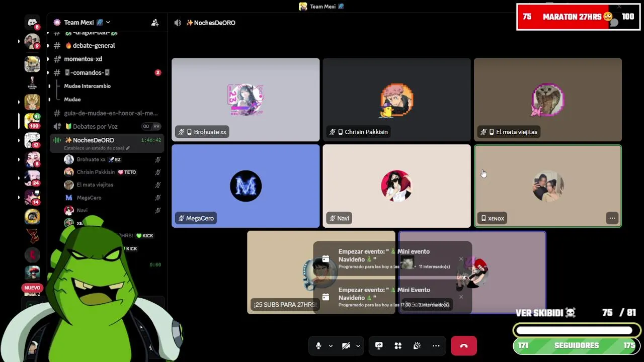Open the server icon with badge 17
This screenshot has height=362, width=644.
32,140
